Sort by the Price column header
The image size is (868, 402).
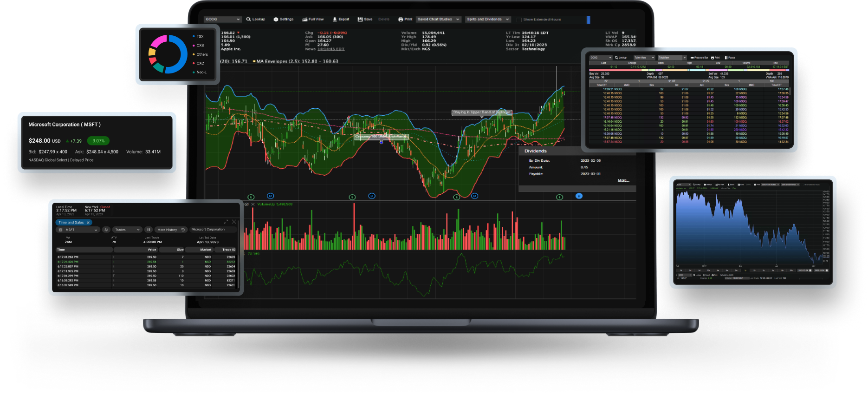pos(152,250)
